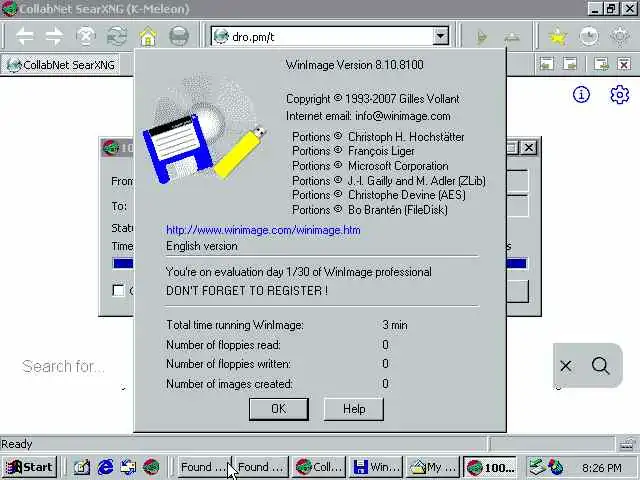Switch to the second 'Found ...' taskbar button
Viewport: 640px width, 480px height.
(261, 467)
